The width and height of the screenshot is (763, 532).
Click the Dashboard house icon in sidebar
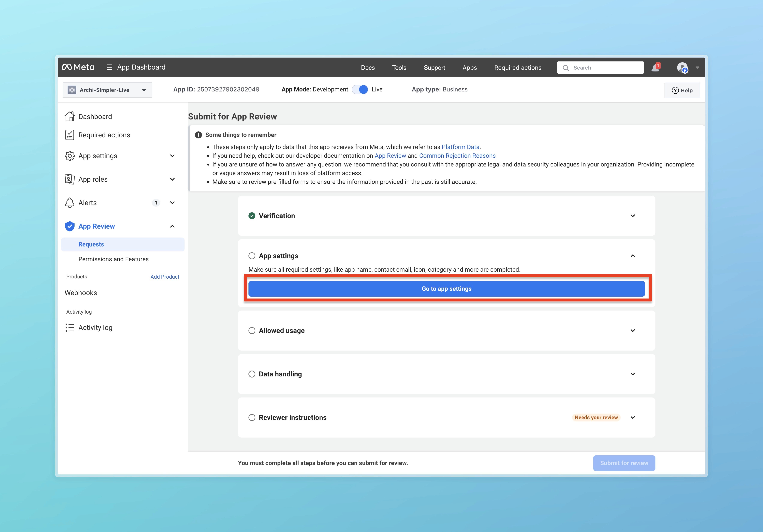pos(69,117)
